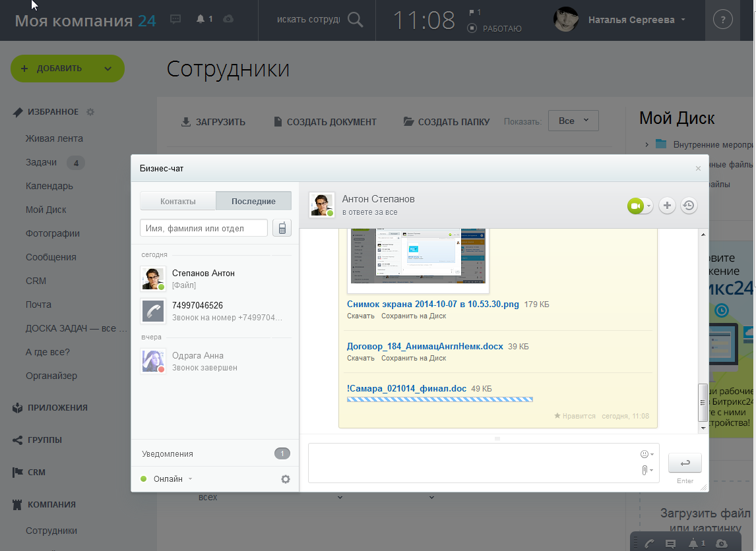
Task: Open the Онлайн status dropdown
Action: [166, 478]
